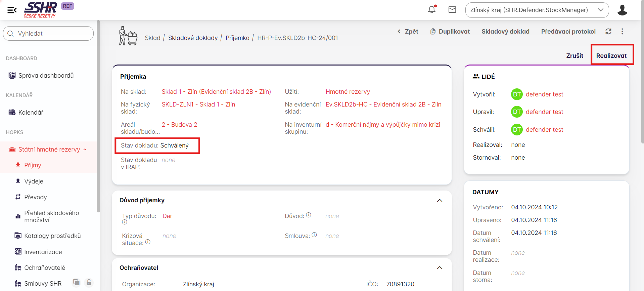Screen dimensions: 644x291
Task: Collapse the Důvod příjemky section
Action: click(440, 201)
